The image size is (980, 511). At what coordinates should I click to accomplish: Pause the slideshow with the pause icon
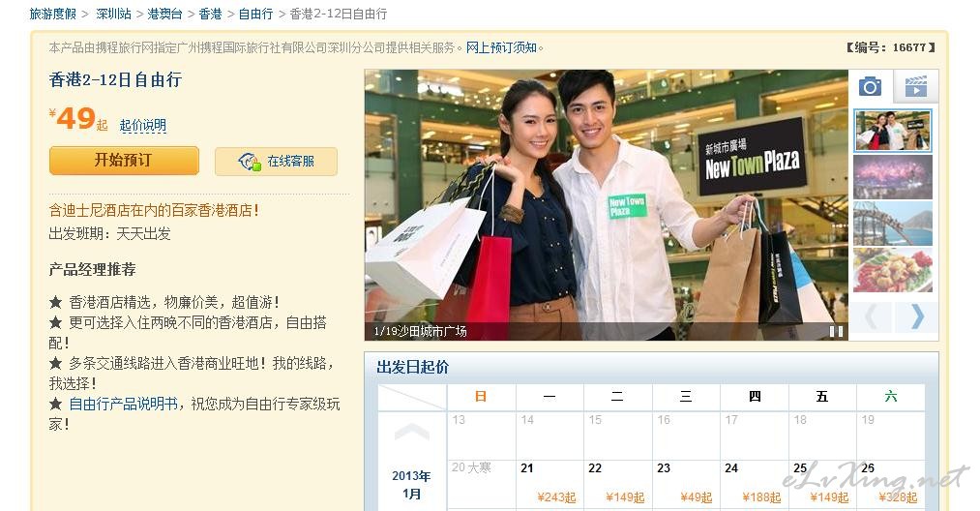click(x=836, y=332)
